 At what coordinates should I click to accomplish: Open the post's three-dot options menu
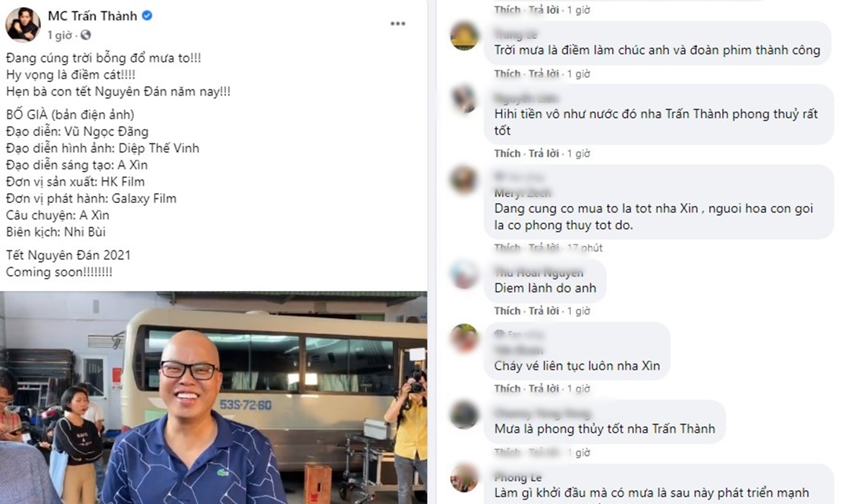(x=397, y=24)
